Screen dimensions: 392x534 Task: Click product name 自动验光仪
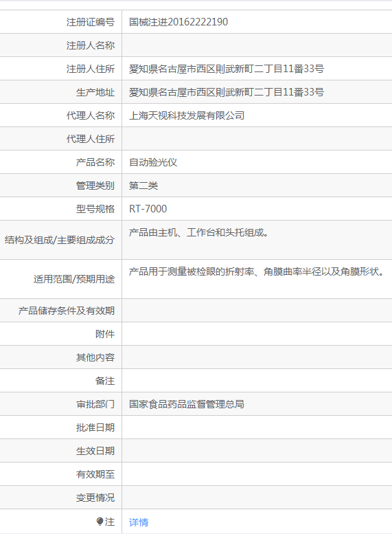click(153, 162)
